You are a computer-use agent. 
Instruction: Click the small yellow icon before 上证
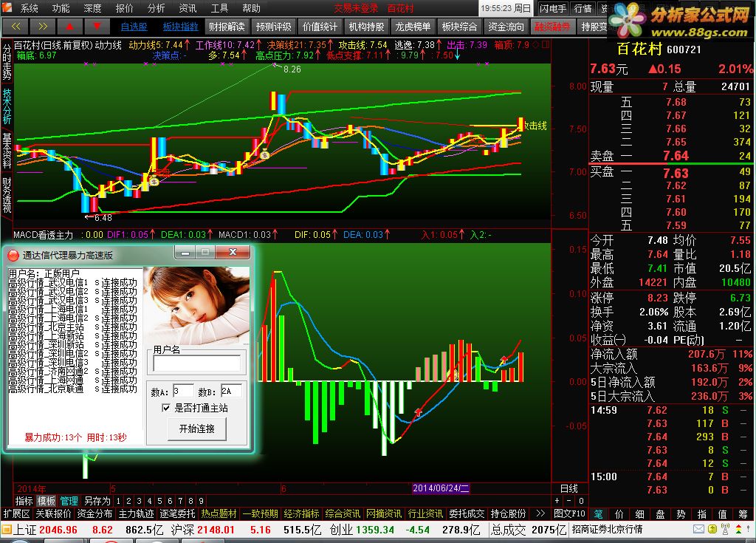click(7, 530)
